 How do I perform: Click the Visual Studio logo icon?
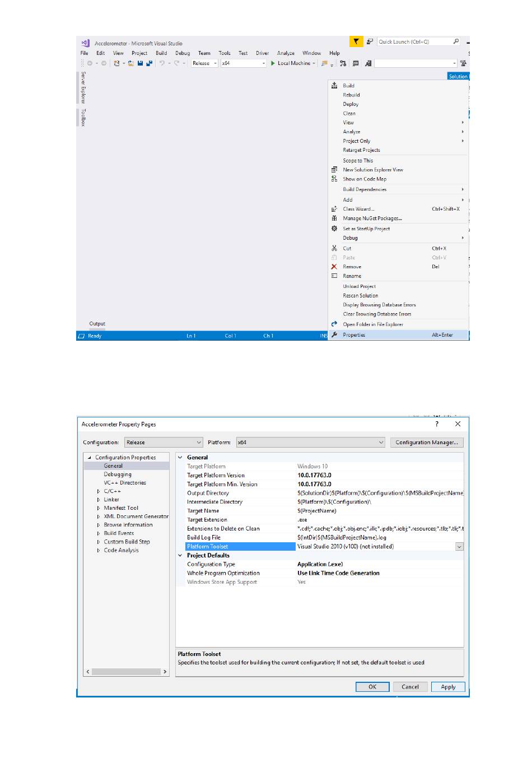pos(85,43)
